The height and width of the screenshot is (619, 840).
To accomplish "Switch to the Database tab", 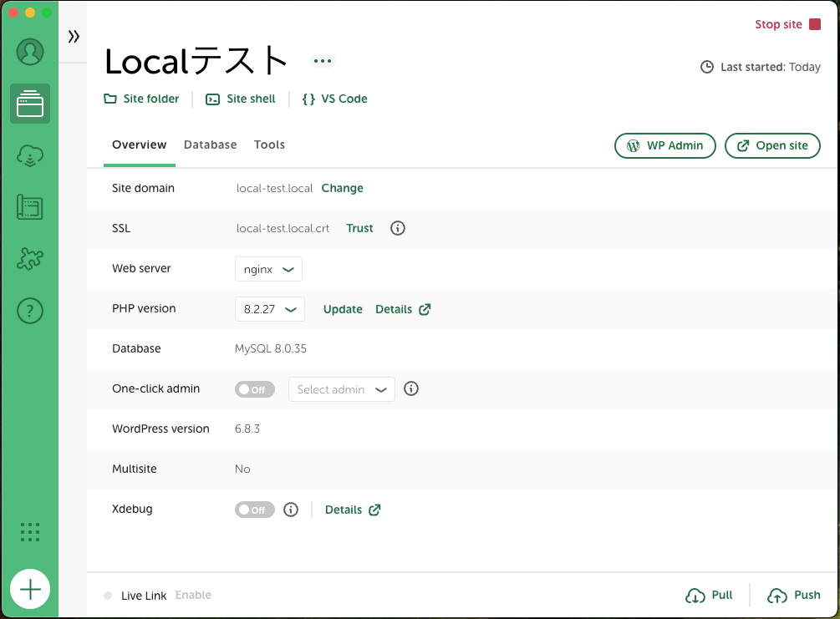I will pyautogui.click(x=210, y=145).
